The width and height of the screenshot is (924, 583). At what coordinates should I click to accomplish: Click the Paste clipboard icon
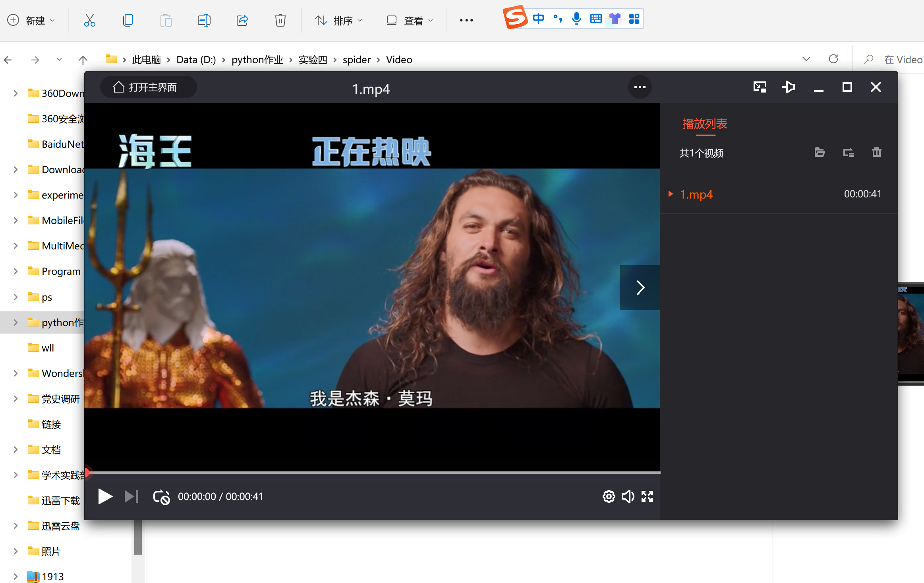166,20
